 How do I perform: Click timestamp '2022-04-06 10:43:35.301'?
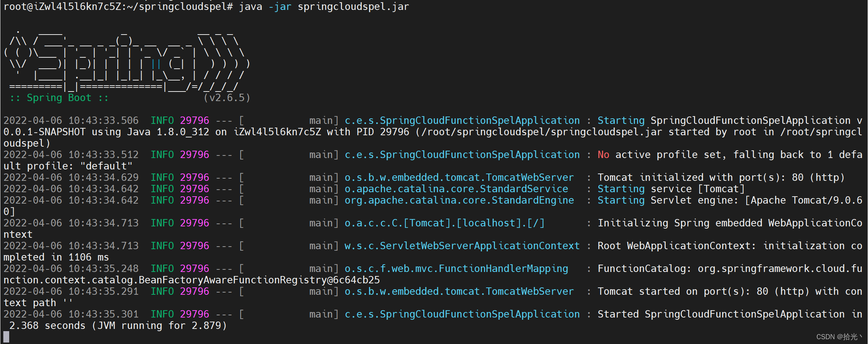coord(71,314)
